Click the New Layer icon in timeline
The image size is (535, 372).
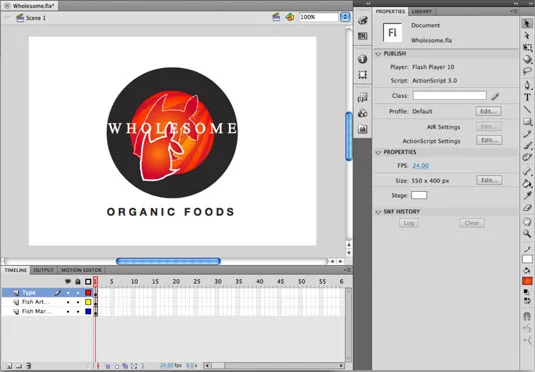point(9,366)
